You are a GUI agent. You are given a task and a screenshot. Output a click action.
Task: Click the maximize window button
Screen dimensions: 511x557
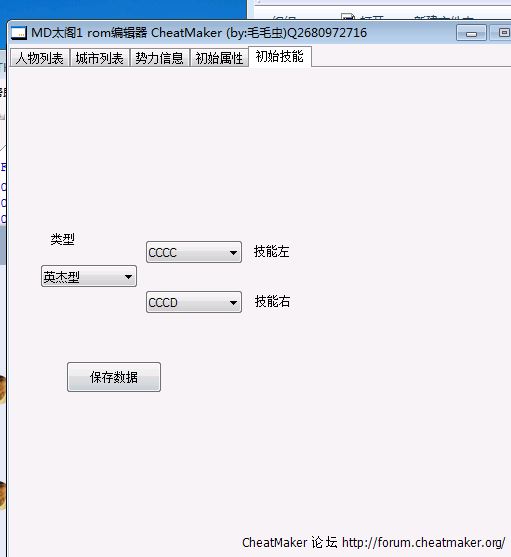[x=501, y=33]
